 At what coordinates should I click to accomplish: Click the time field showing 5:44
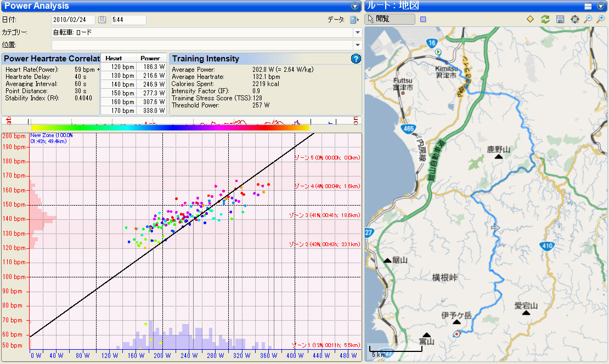pos(128,20)
